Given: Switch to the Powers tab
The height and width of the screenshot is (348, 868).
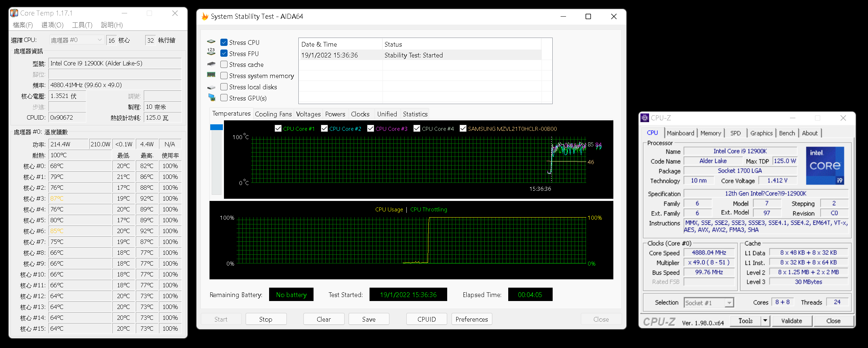Looking at the screenshot, I should click(x=335, y=114).
